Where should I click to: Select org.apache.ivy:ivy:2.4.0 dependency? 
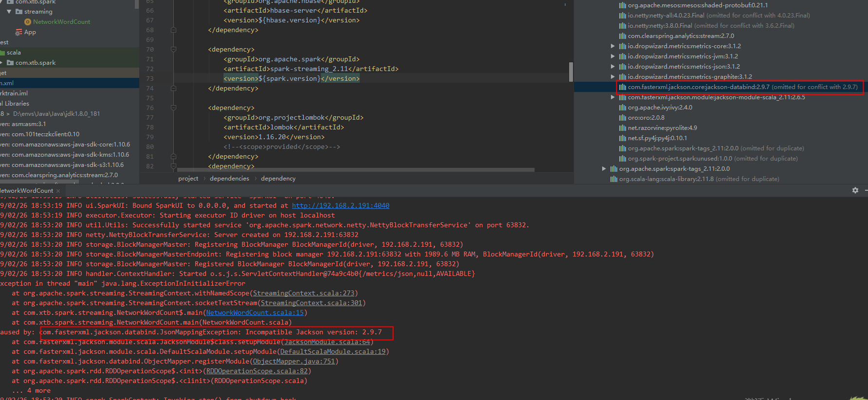pos(660,108)
